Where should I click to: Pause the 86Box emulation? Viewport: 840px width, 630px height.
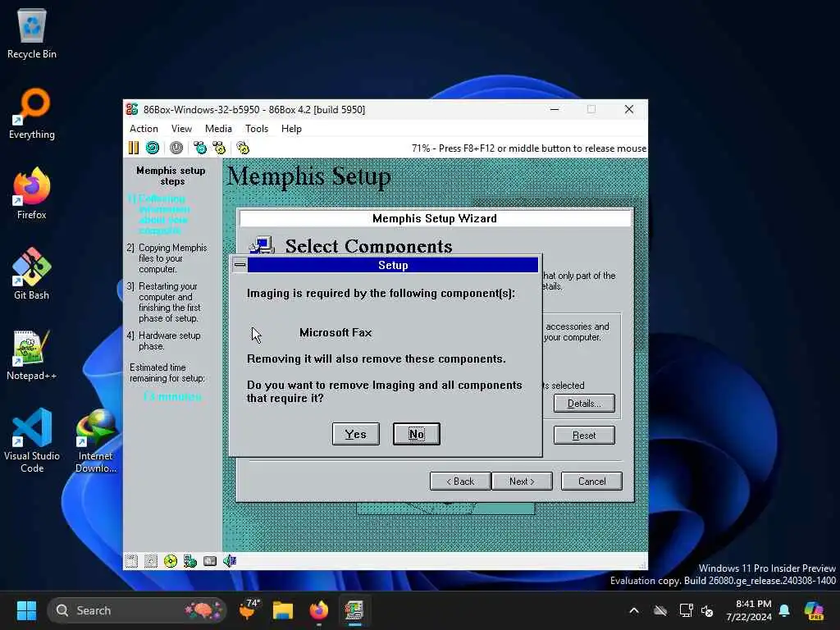coord(134,148)
